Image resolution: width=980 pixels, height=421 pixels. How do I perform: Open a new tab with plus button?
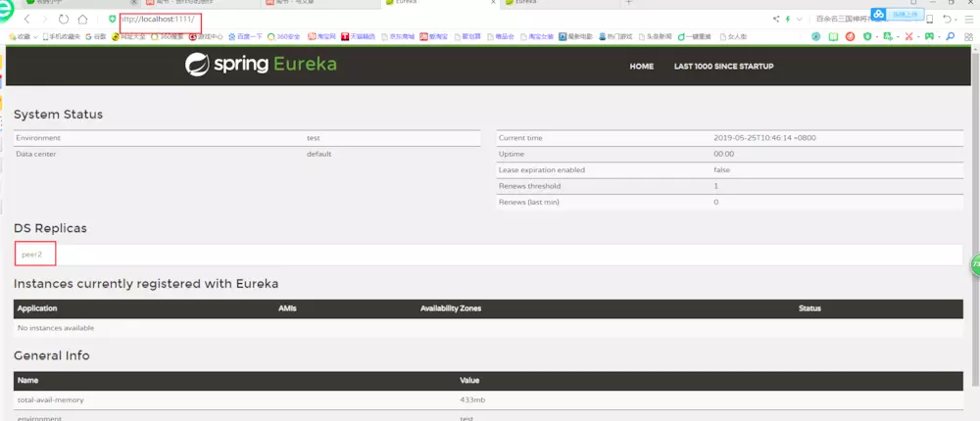[629, 3]
